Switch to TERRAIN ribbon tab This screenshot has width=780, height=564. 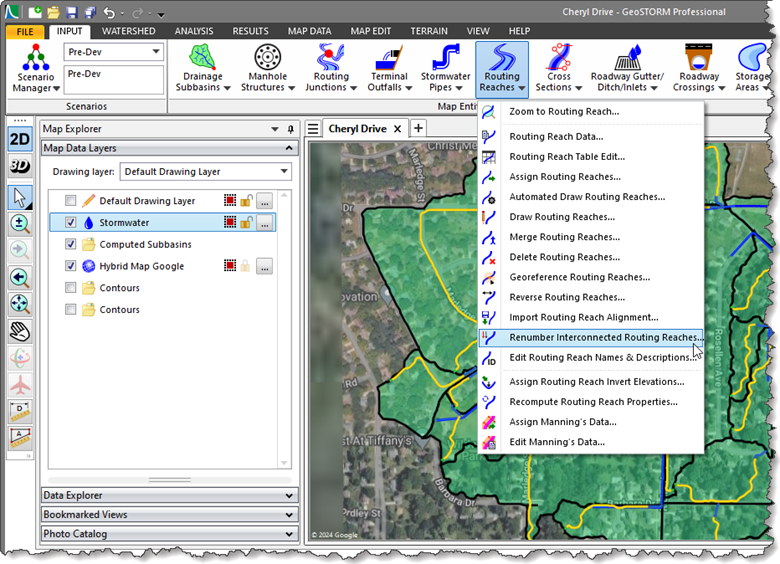coord(429,31)
